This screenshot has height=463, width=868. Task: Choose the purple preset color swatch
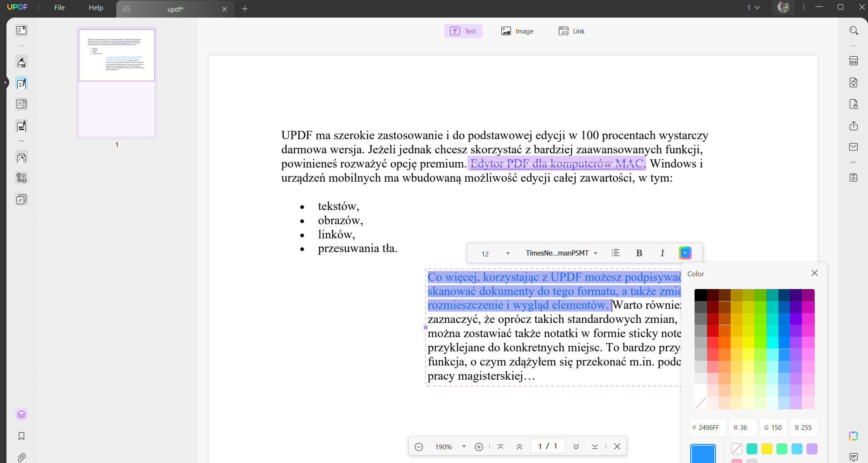[x=812, y=449]
